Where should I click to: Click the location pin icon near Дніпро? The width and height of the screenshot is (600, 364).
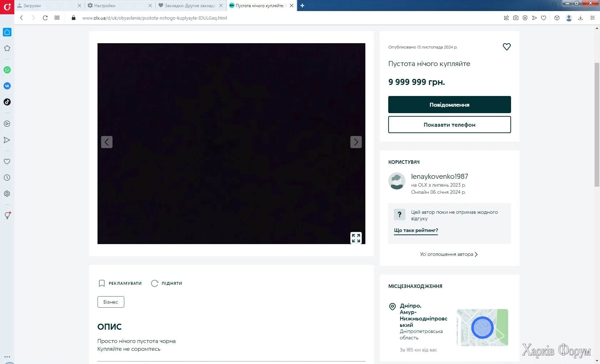392,307
